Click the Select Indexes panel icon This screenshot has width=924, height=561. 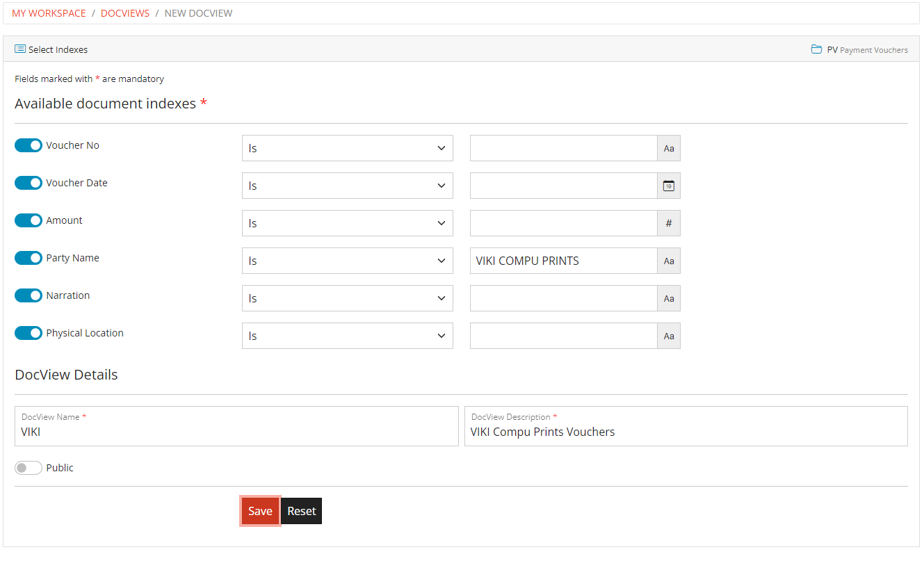21,49
